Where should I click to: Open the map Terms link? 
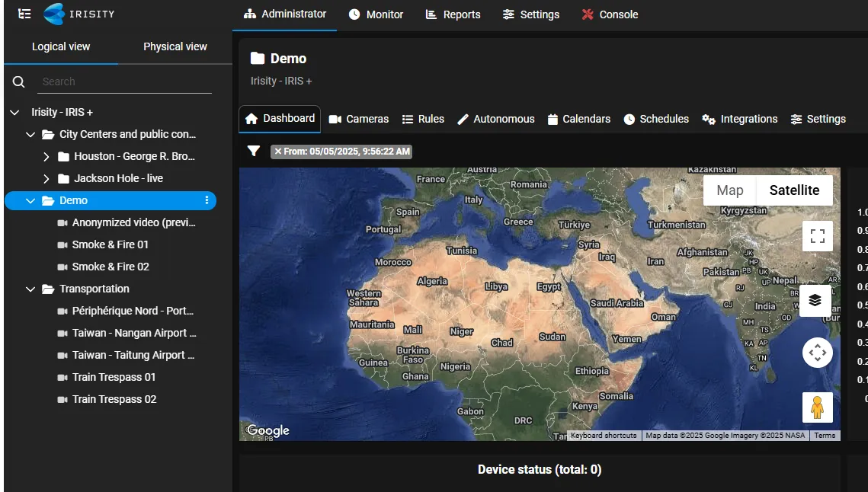825,436
